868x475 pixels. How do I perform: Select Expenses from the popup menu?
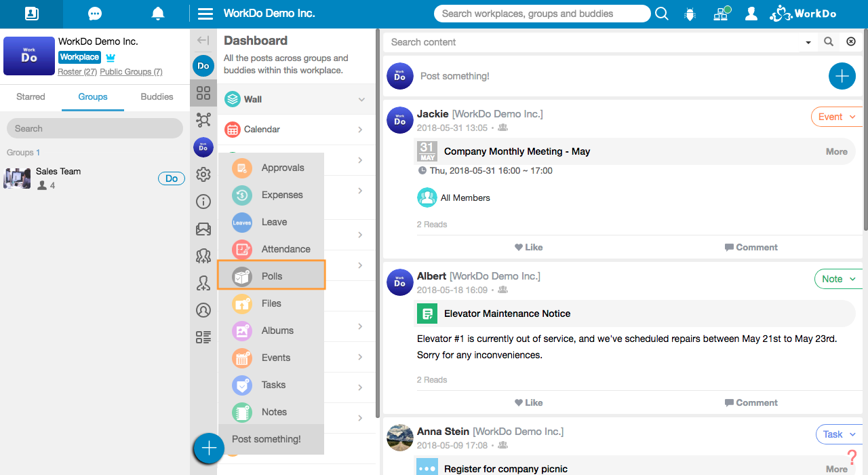point(271,195)
